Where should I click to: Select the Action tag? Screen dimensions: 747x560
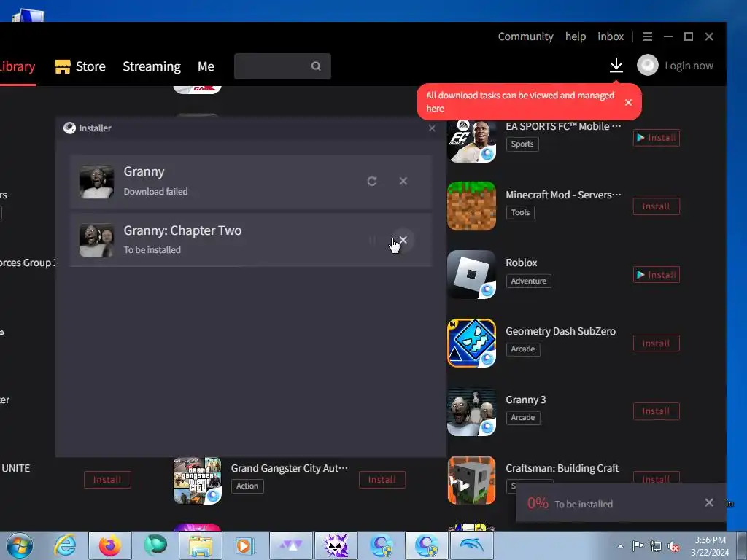[247, 486]
